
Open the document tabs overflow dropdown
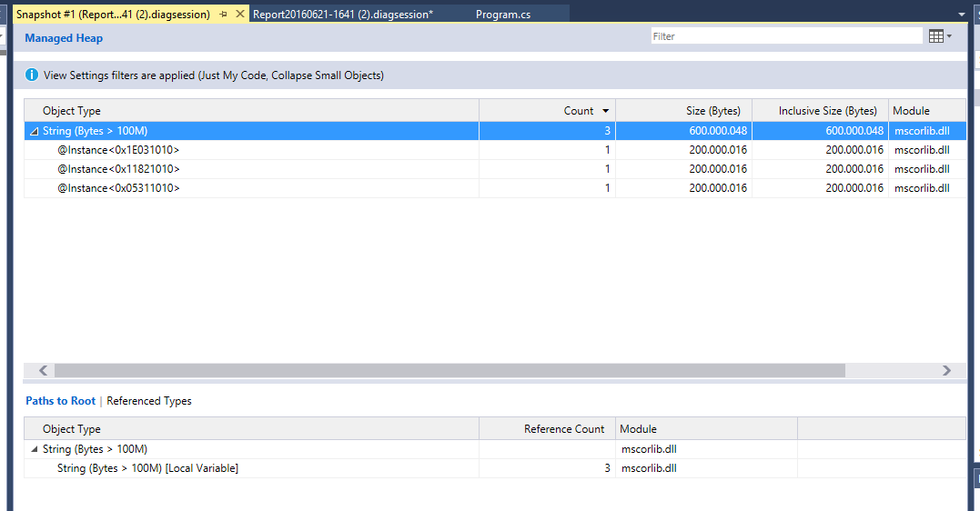[961, 14]
